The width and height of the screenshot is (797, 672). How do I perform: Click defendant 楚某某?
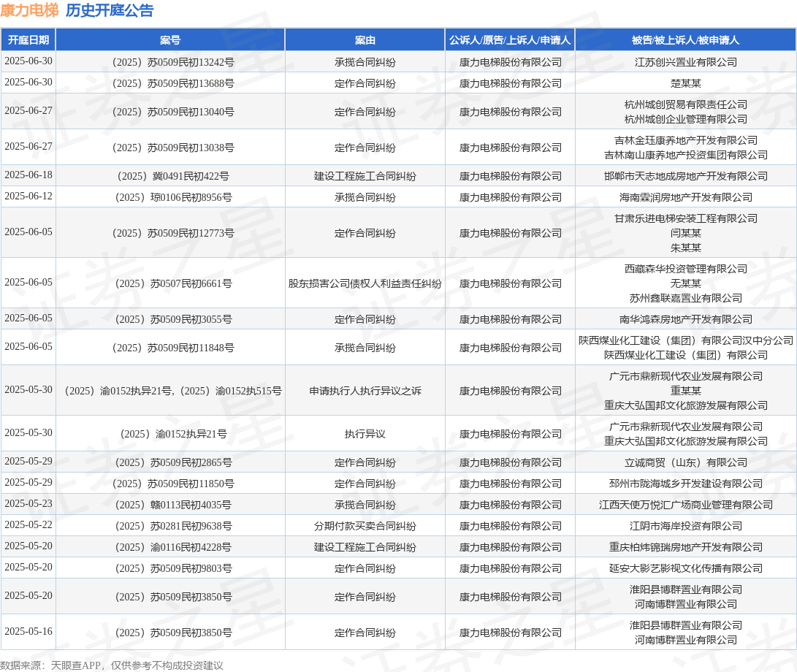(x=686, y=83)
